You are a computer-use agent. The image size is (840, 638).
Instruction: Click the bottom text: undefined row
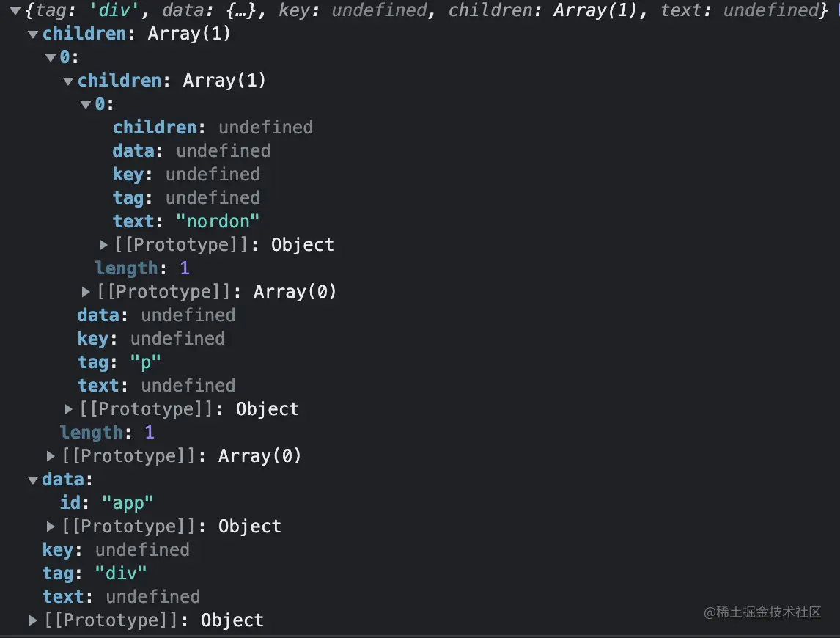pos(121,597)
